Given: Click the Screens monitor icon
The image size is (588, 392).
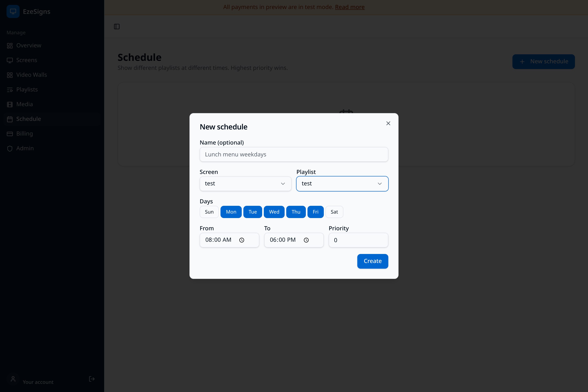Looking at the screenshot, I should coord(10,60).
